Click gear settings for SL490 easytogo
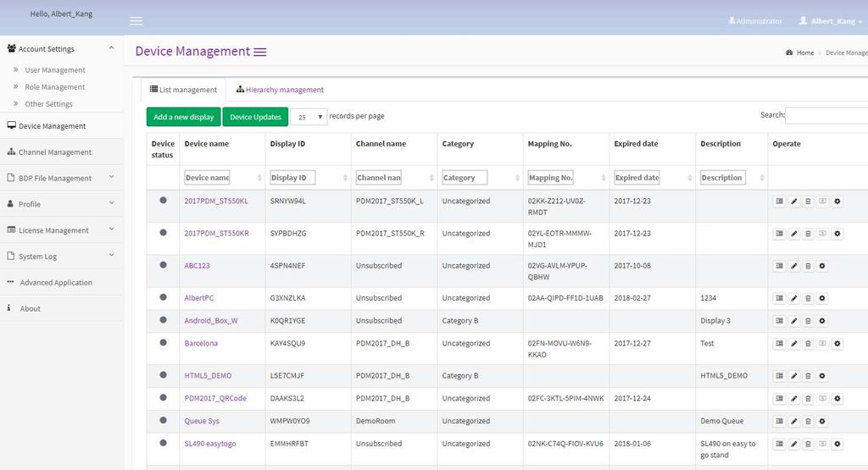This screenshot has height=470, width=868. pos(837,444)
